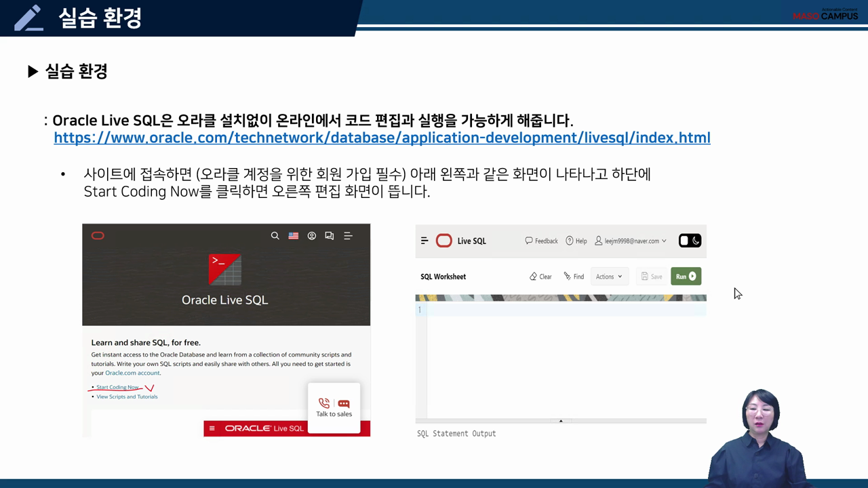Click the Talk to sales label

(334, 414)
